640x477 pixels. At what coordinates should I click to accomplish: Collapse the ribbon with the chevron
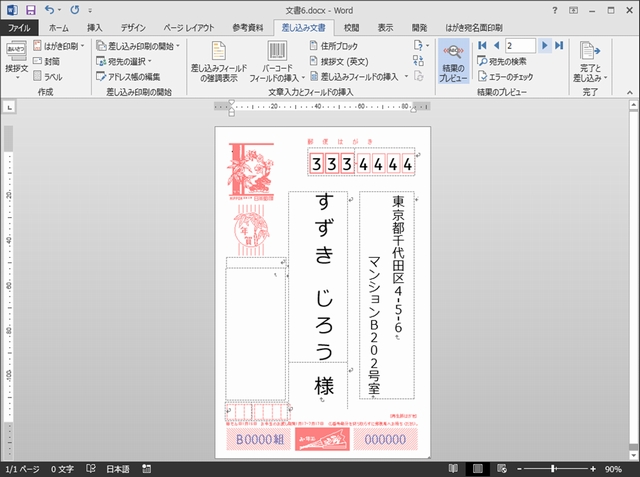[x=630, y=93]
